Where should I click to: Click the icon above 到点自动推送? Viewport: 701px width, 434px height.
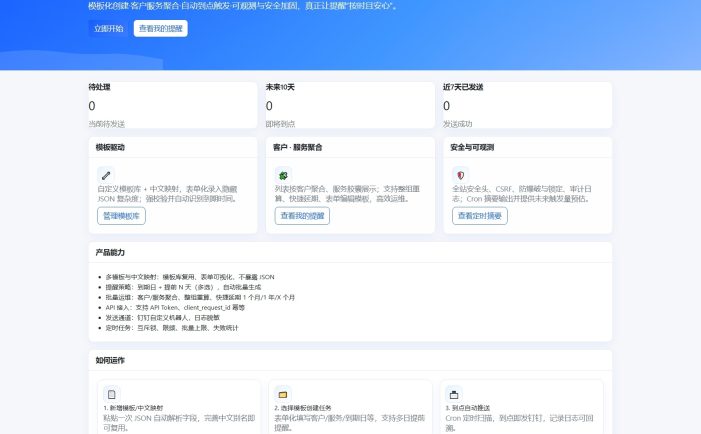point(454,394)
